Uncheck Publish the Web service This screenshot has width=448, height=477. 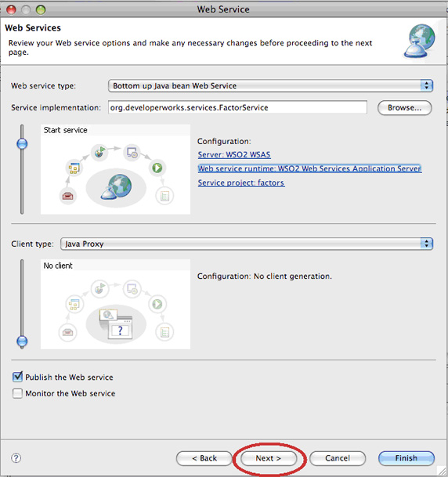point(17,377)
